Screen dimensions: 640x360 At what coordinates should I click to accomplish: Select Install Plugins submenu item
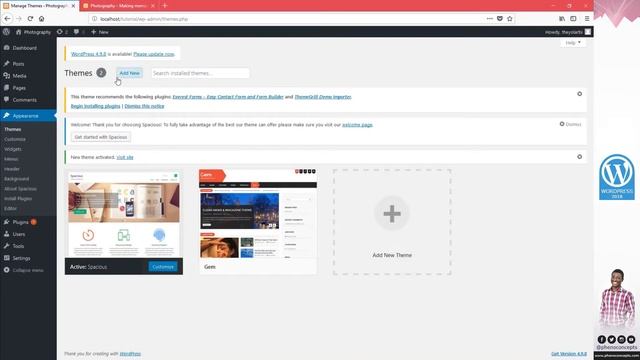pyautogui.click(x=18, y=199)
